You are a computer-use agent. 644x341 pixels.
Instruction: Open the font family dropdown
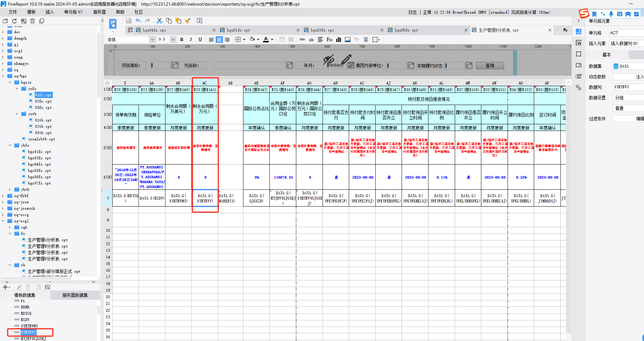153,40
